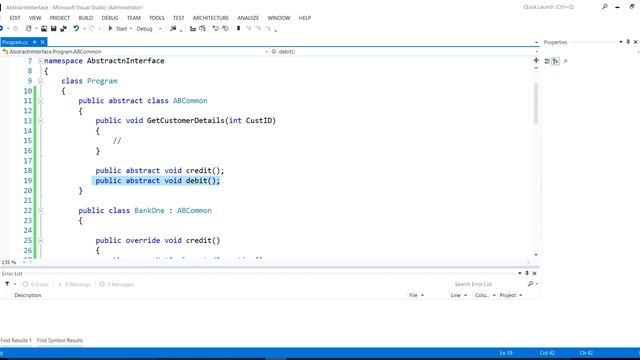Collapse the GetCustomerDetails method outline

click(x=40, y=121)
